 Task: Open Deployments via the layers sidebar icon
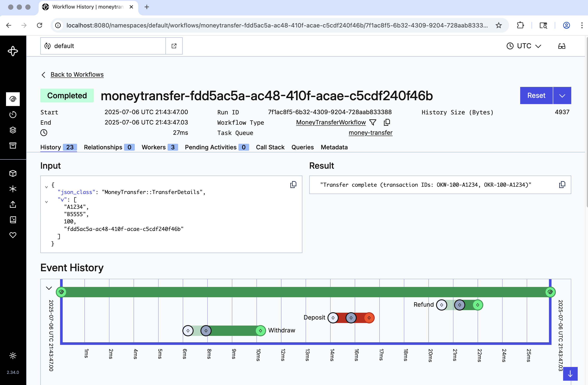click(13, 130)
